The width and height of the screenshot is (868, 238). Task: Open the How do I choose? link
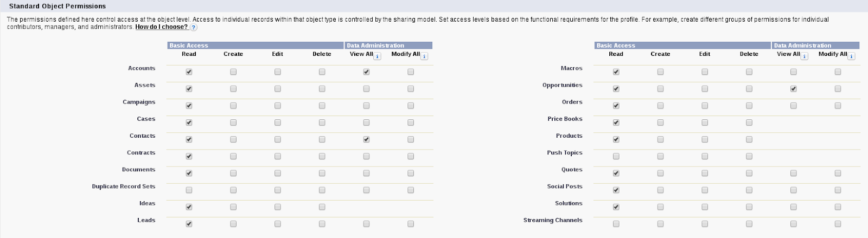pos(162,27)
